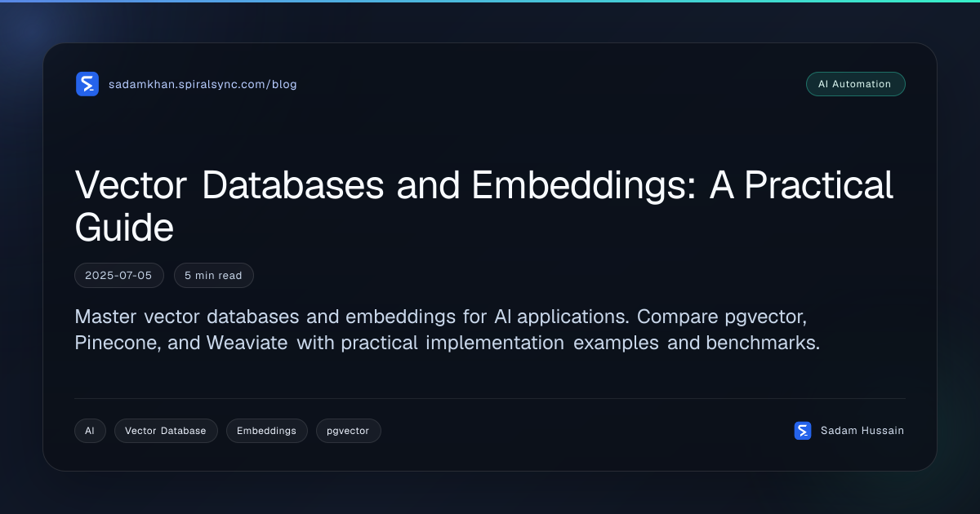Click the author logo icon near Sadam Hussain

pyautogui.click(x=803, y=431)
